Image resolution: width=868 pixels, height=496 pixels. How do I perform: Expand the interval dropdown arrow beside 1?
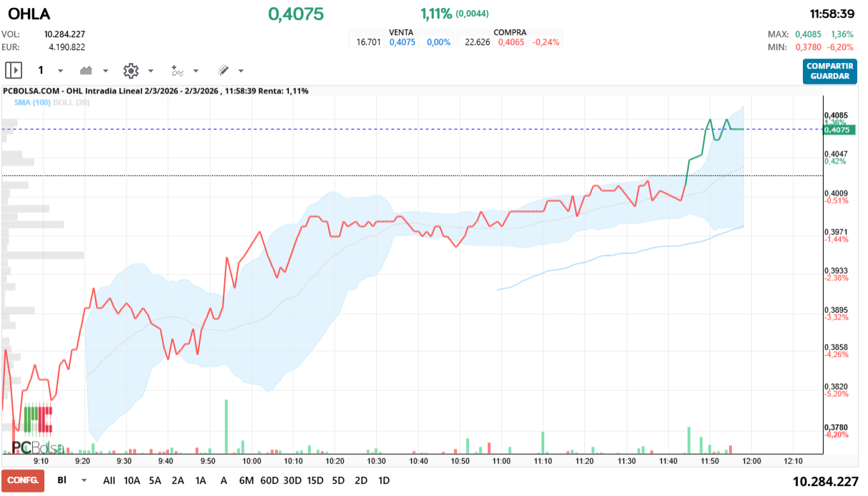pyautogui.click(x=60, y=71)
